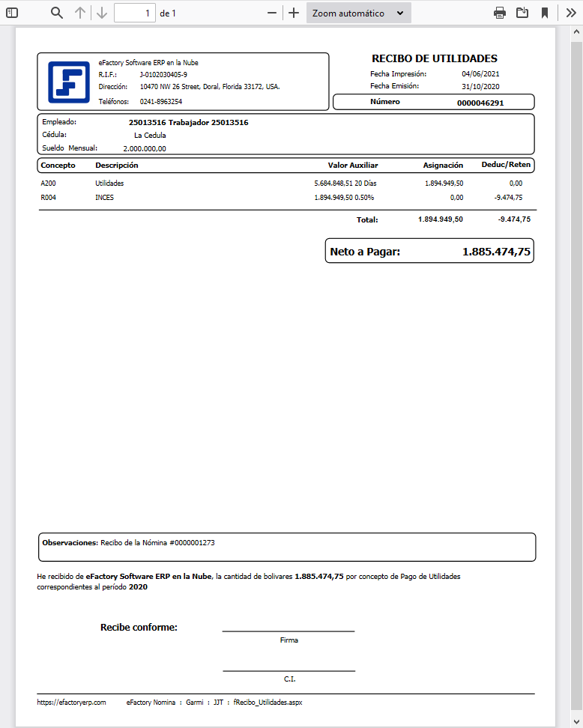Save the PDF using download icon
This screenshot has width=583, height=728.
[x=522, y=13]
